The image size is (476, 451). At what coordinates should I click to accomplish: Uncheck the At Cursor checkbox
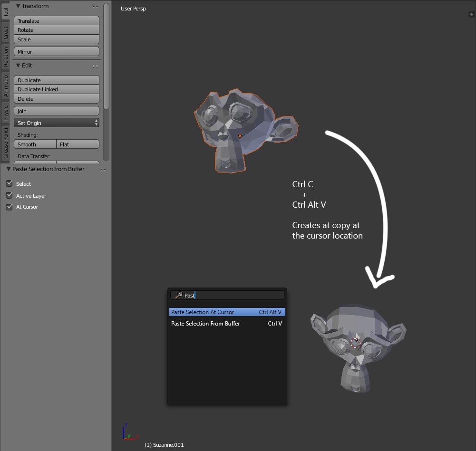coord(10,207)
